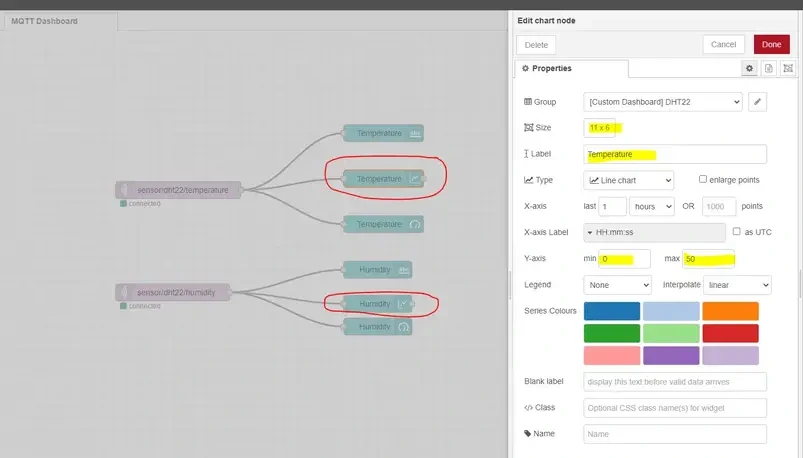Select the Temperature text display node
The image size is (803, 458).
(383, 133)
